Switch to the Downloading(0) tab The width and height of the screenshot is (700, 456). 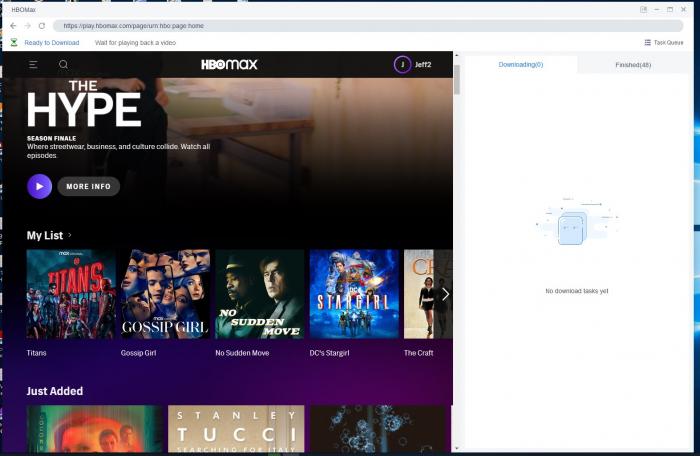(x=521, y=65)
